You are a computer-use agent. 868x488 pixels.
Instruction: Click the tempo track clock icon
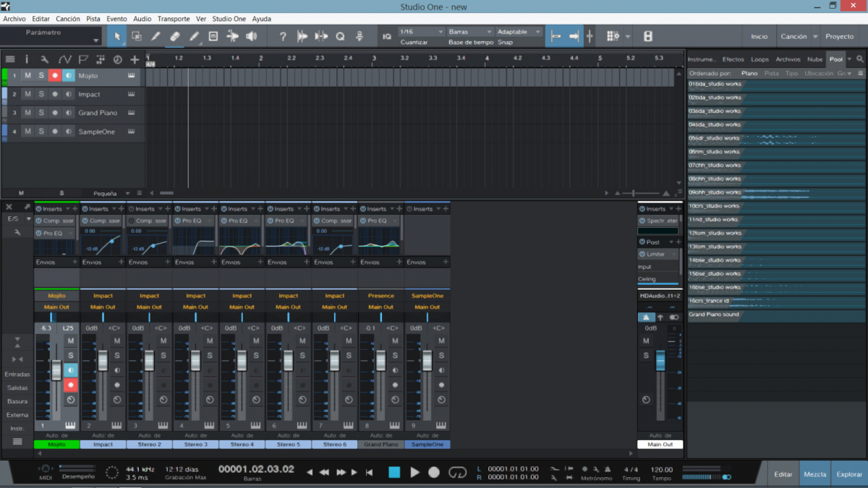[x=117, y=59]
